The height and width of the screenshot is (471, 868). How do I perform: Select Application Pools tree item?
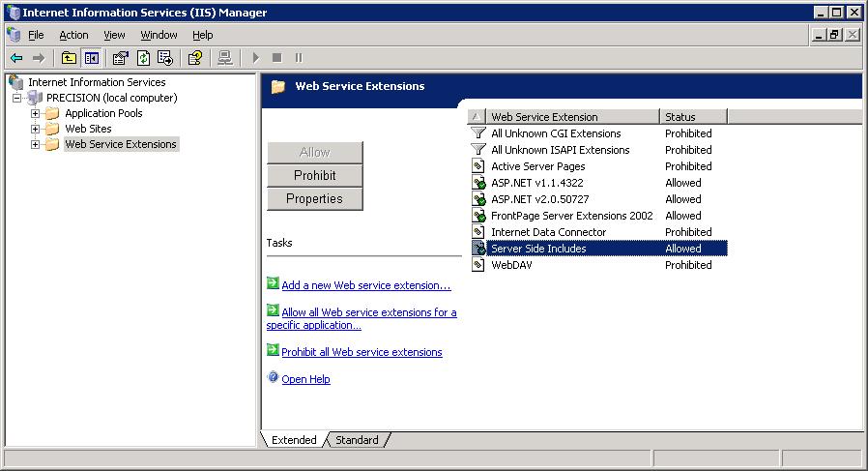pyautogui.click(x=103, y=113)
